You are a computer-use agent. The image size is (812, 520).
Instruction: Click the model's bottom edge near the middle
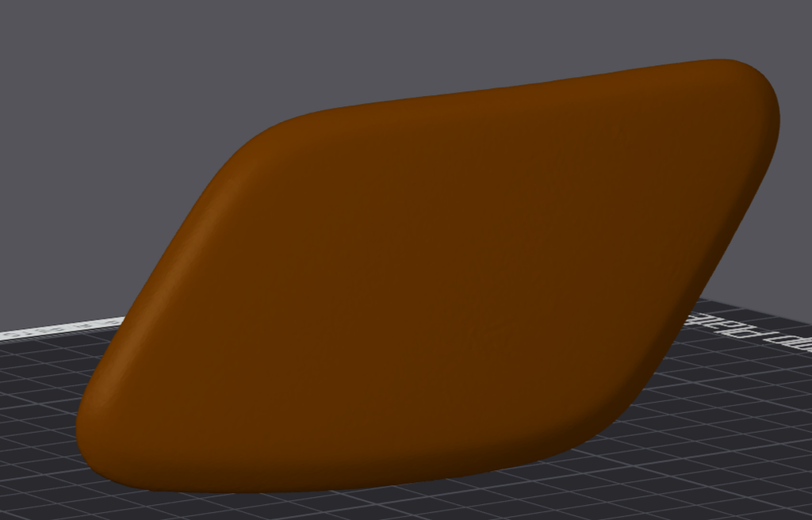click(x=357, y=485)
